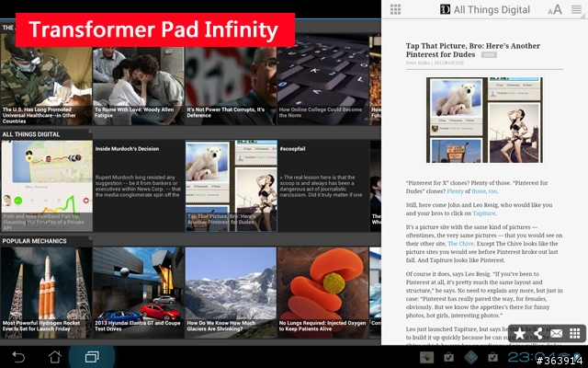Tap the shopping bag notification beside the clock
This screenshot has width=588, height=368.
pyautogui.click(x=492, y=358)
